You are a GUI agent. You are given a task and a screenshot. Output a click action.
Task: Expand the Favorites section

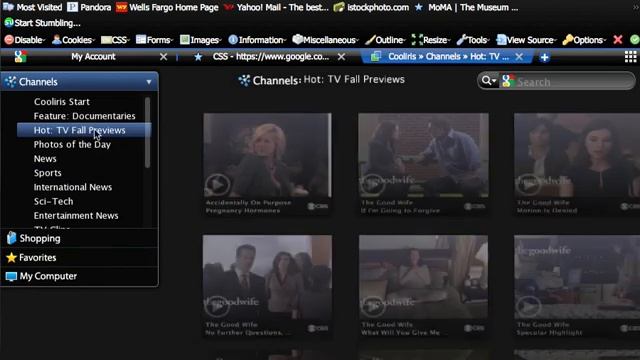[79, 258]
